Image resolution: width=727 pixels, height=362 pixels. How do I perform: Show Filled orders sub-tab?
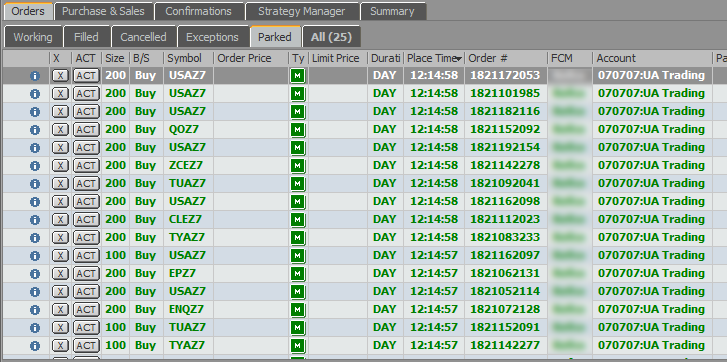(x=86, y=37)
